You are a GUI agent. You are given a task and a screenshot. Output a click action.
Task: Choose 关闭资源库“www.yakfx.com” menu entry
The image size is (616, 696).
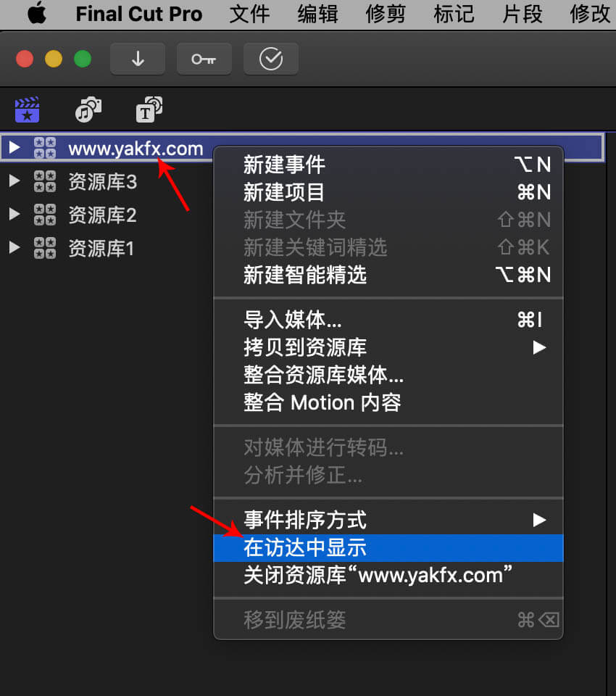pyautogui.click(x=388, y=575)
